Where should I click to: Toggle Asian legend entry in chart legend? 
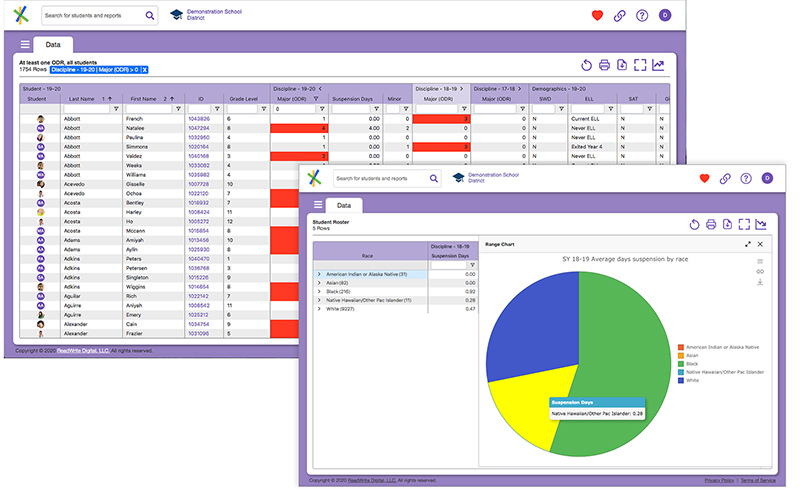(x=690, y=355)
